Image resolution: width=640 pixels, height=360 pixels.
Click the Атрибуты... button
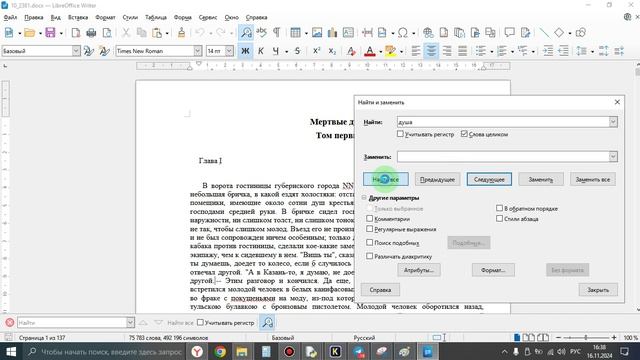(419, 270)
